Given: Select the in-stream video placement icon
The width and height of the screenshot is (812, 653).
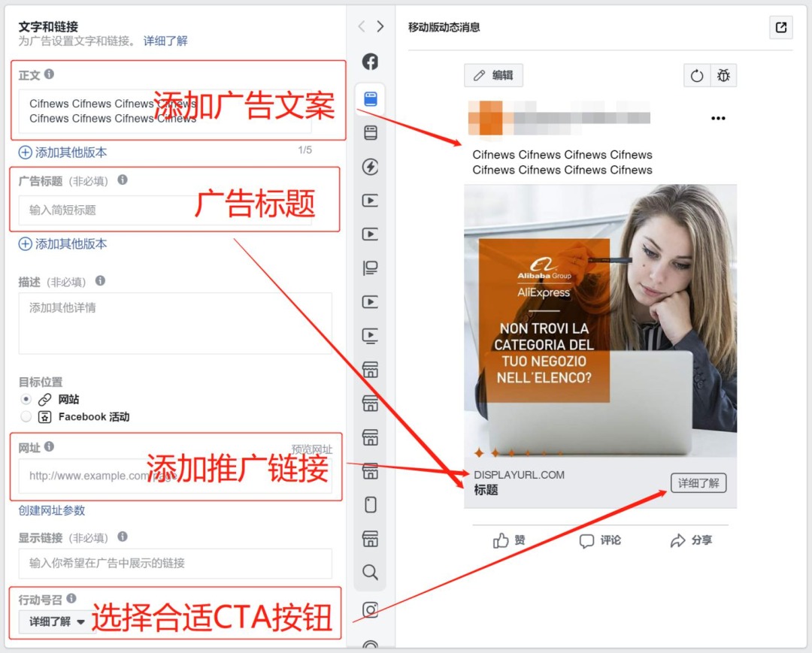Looking at the screenshot, I should tap(370, 201).
